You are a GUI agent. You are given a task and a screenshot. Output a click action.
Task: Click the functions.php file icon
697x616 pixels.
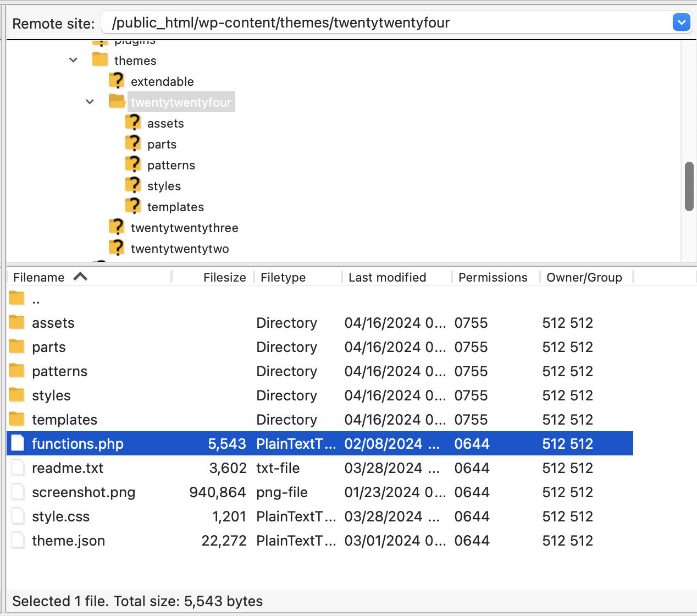18,443
